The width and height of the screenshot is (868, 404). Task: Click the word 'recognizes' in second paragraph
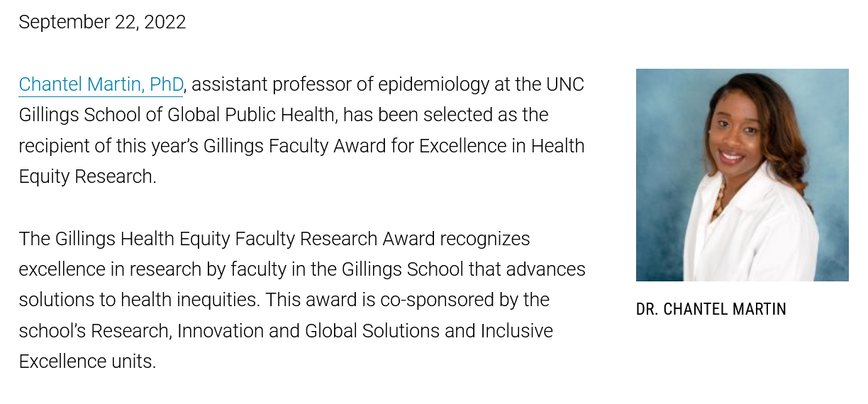click(x=484, y=238)
